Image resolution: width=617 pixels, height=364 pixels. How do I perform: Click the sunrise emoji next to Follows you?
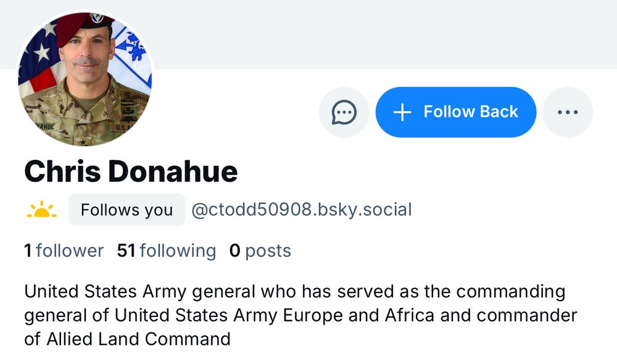pos(41,210)
